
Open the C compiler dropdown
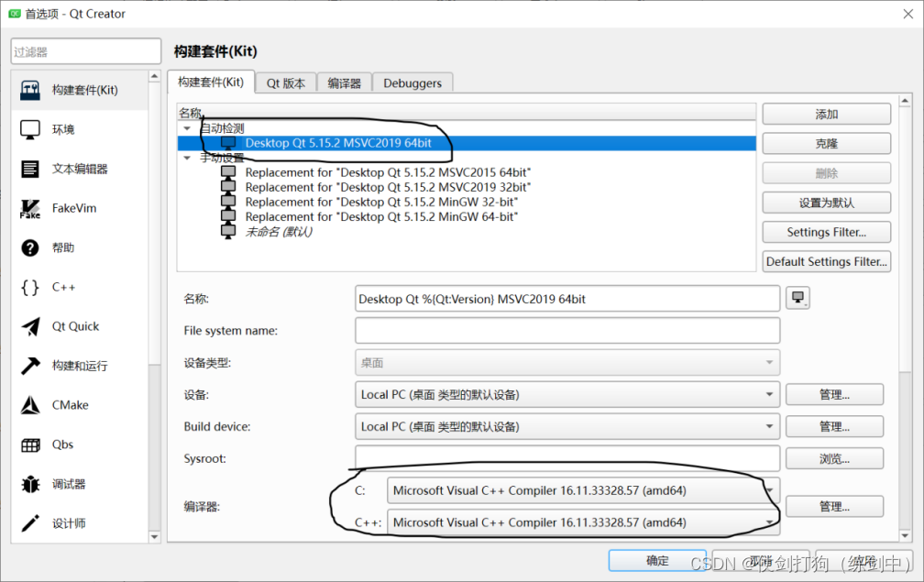583,490
